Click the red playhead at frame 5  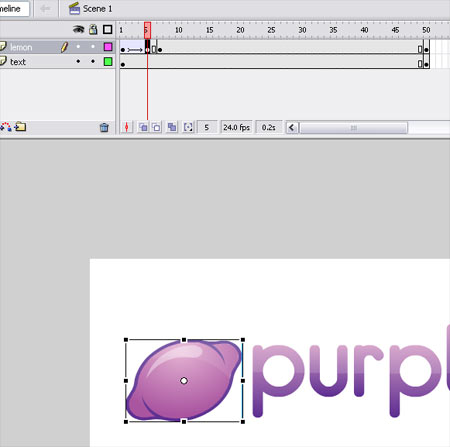click(147, 30)
